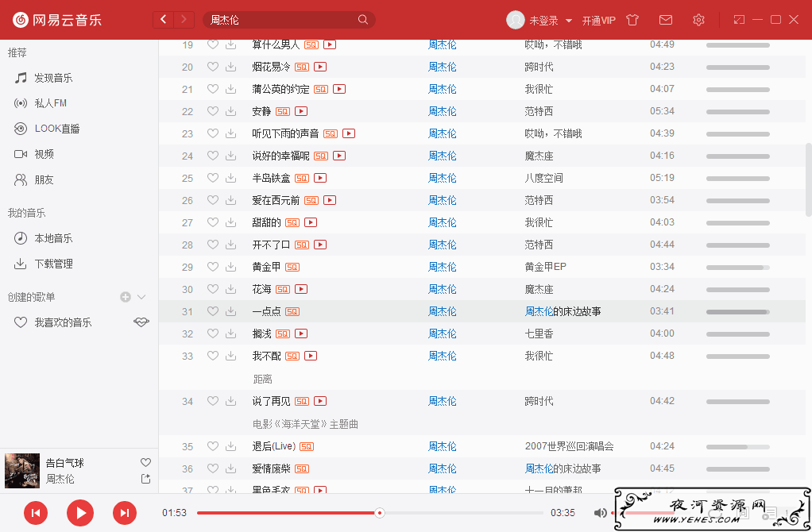This screenshot has height=532, width=812.
Task: Open album 黄金甲EP link
Action: pyautogui.click(x=545, y=267)
